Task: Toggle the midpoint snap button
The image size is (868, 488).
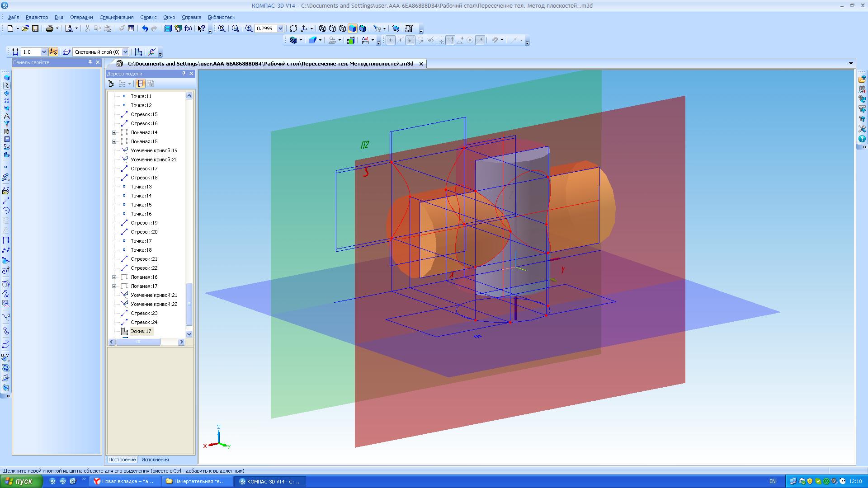Action: click(x=401, y=40)
